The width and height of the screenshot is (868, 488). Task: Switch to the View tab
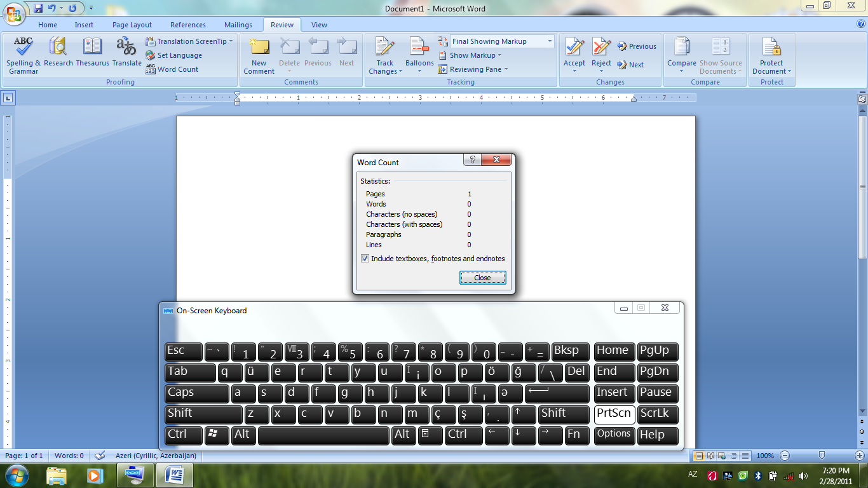(x=319, y=25)
